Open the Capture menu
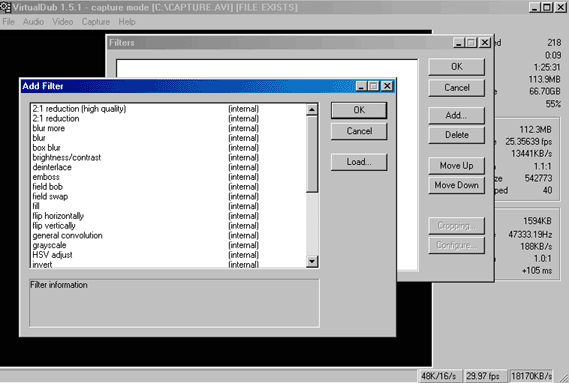Image resolution: width=569 pixels, height=383 pixels. point(95,22)
